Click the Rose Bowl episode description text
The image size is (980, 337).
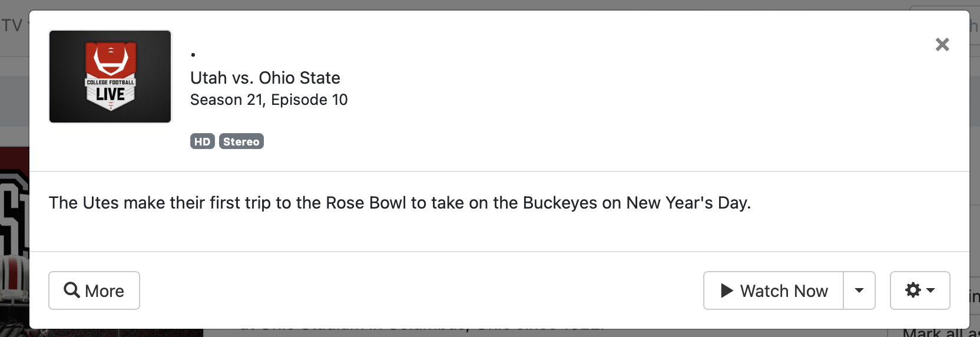coord(399,203)
